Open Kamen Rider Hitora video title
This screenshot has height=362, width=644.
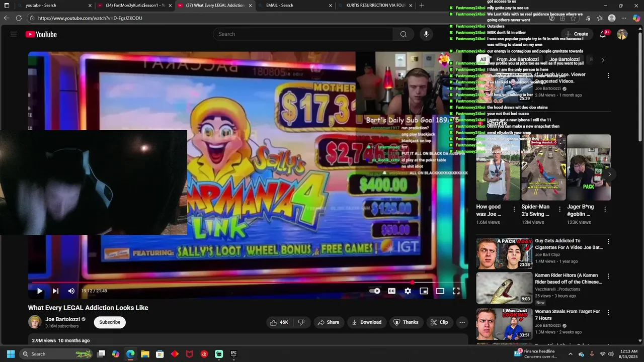(x=569, y=279)
